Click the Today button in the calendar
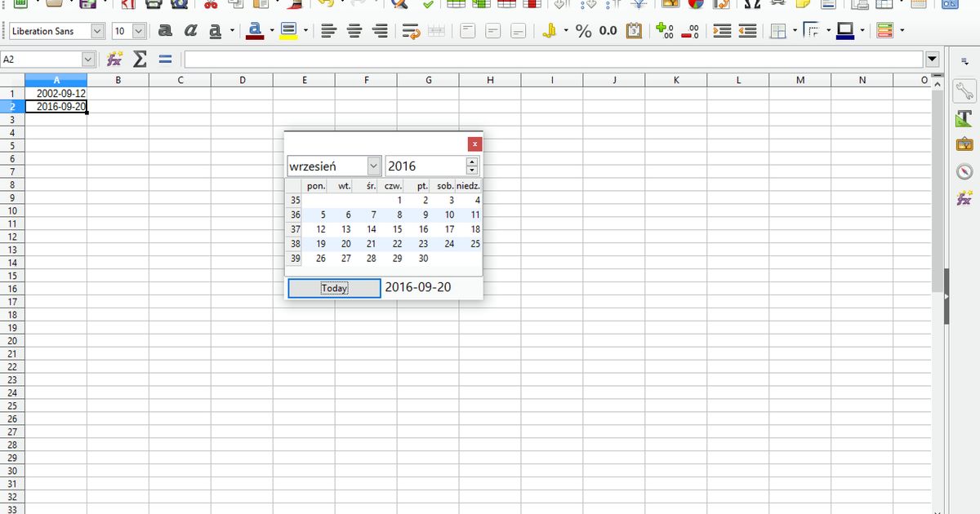980x514 pixels. (333, 287)
